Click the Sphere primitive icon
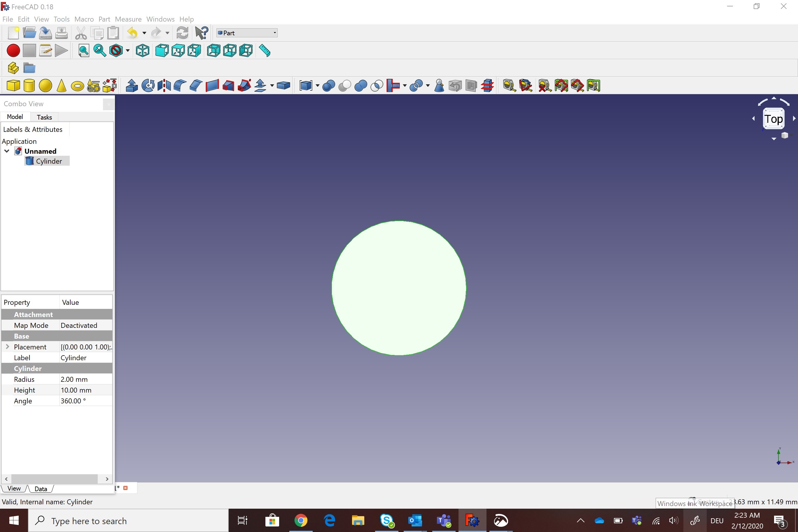 [x=45, y=85]
